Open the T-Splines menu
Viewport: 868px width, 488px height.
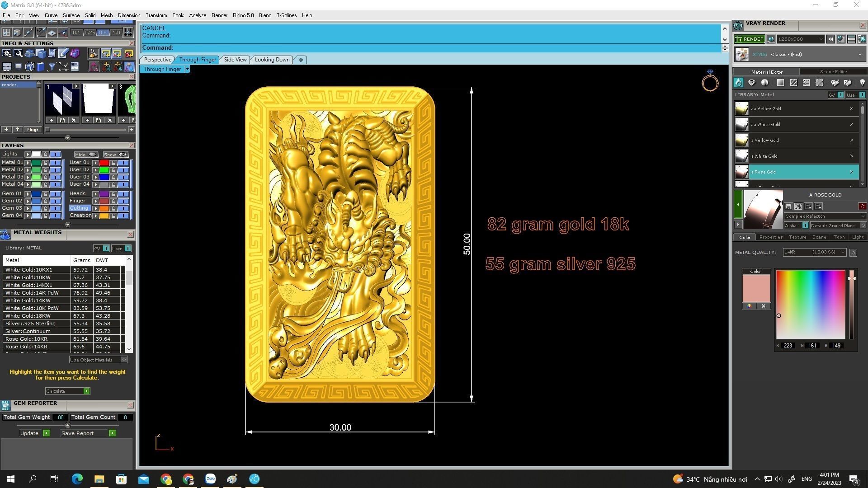[286, 15]
